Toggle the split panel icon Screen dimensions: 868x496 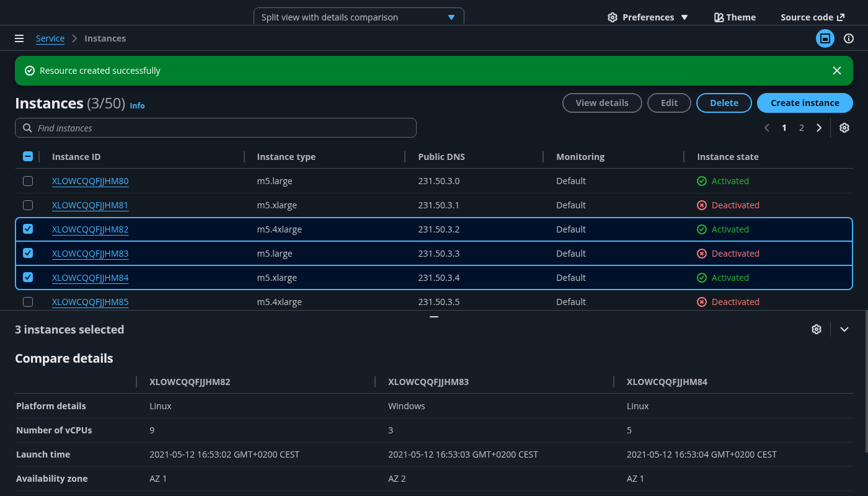pyautogui.click(x=825, y=38)
